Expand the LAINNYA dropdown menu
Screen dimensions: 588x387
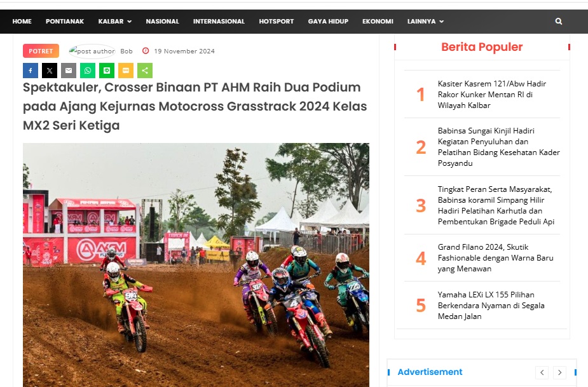point(426,22)
